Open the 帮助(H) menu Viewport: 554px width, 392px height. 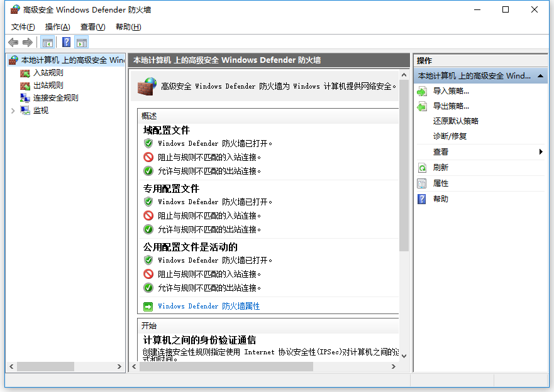128,27
